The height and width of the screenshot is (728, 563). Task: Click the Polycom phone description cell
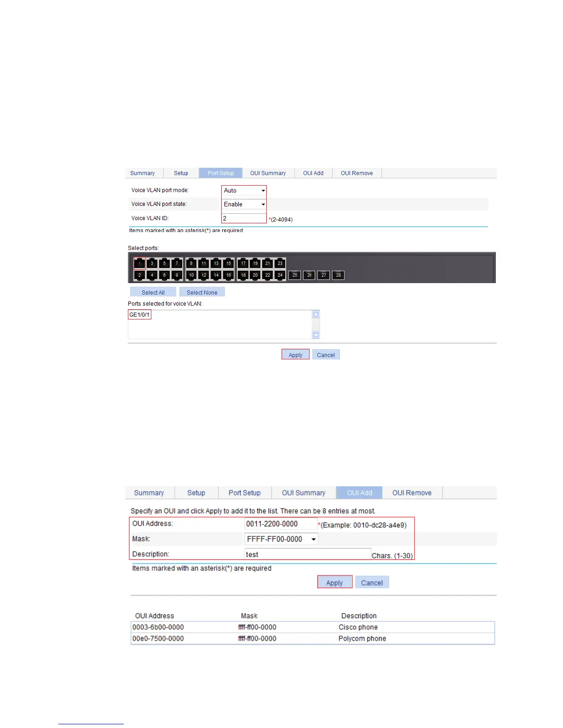(x=362, y=639)
